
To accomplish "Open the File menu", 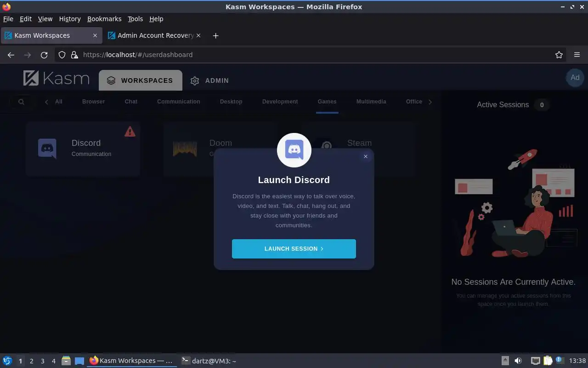I will (x=8, y=19).
